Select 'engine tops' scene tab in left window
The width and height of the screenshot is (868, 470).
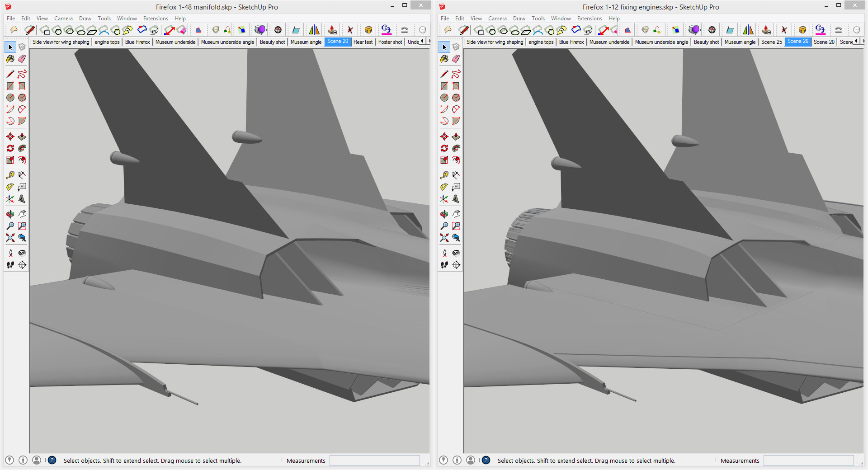(107, 42)
